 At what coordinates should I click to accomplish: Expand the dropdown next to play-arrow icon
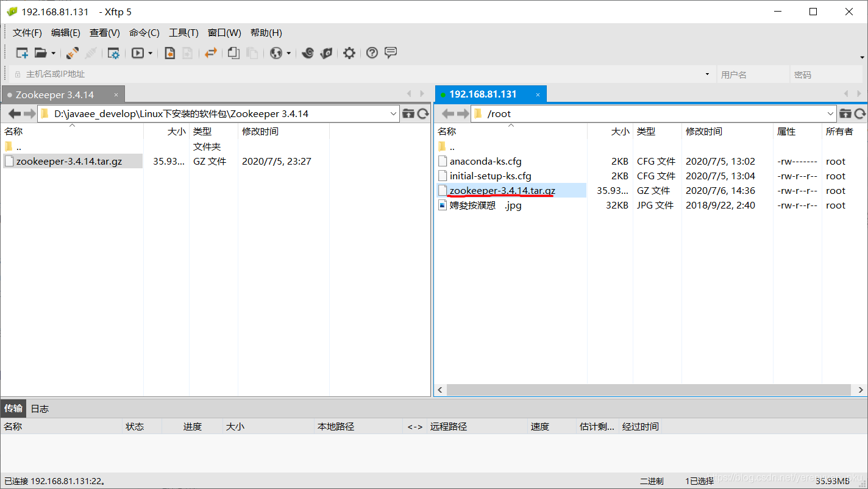click(151, 54)
